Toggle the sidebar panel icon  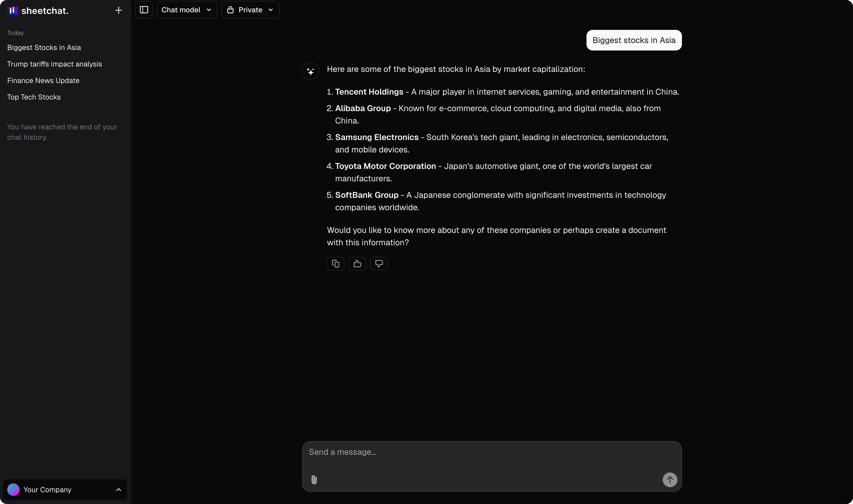click(144, 10)
